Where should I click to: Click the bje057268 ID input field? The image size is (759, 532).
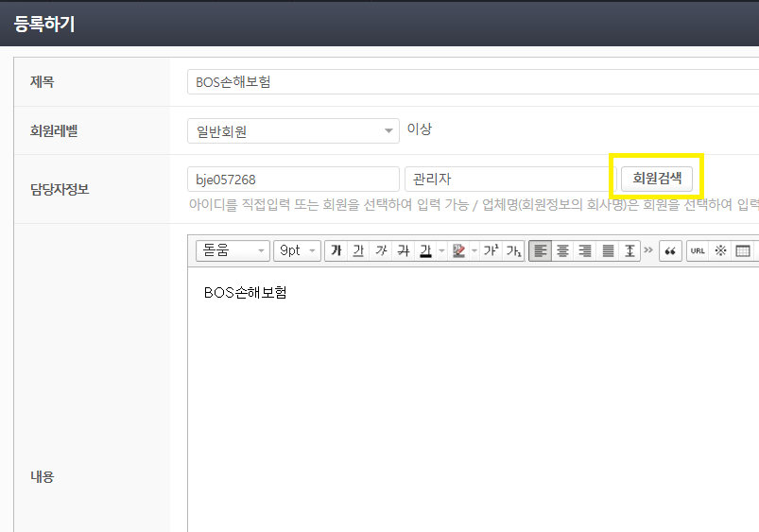coord(293,180)
